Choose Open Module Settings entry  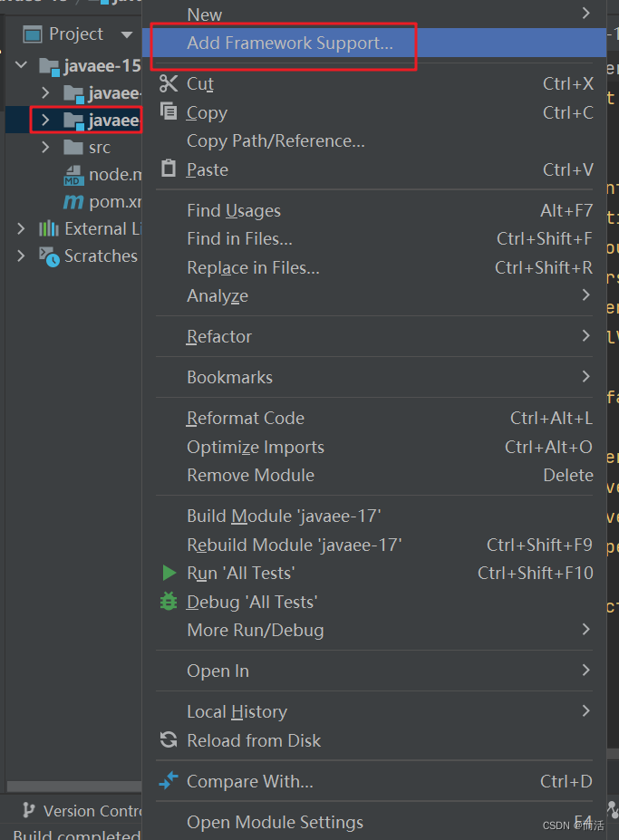click(x=374, y=822)
